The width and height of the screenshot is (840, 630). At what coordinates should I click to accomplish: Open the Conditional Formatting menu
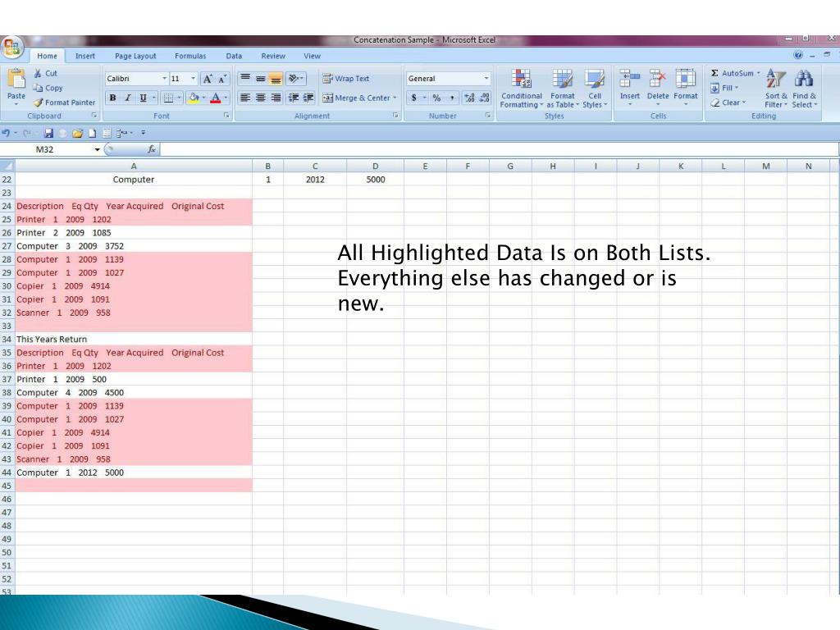point(521,89)
